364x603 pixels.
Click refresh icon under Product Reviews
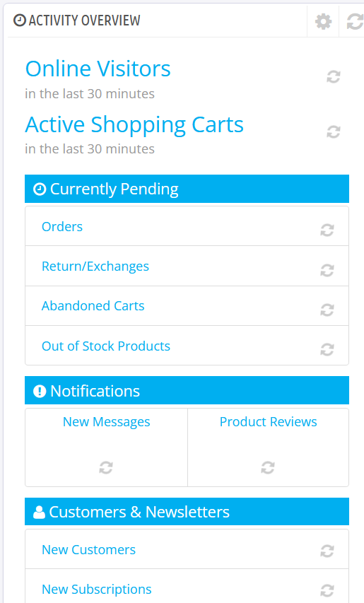[x=268, y=468]
